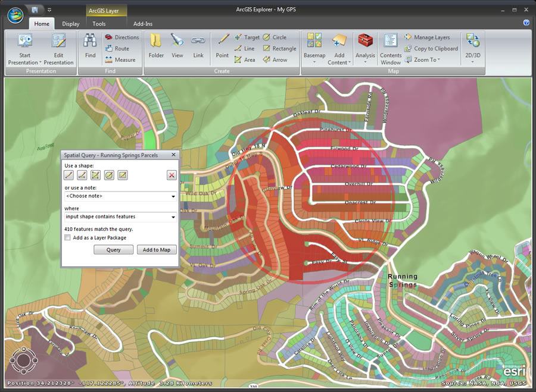Screen dimensions: 536x392
Task: Open the Add-Ins tab
Action: [x=143, y=24]
